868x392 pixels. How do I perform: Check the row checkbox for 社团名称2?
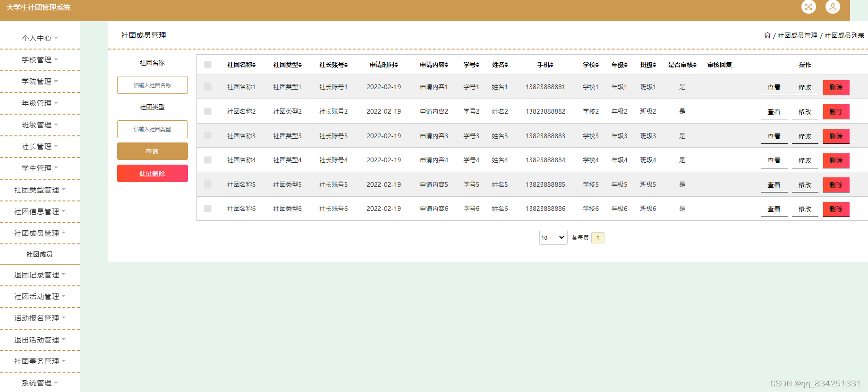tap(208, 111)
